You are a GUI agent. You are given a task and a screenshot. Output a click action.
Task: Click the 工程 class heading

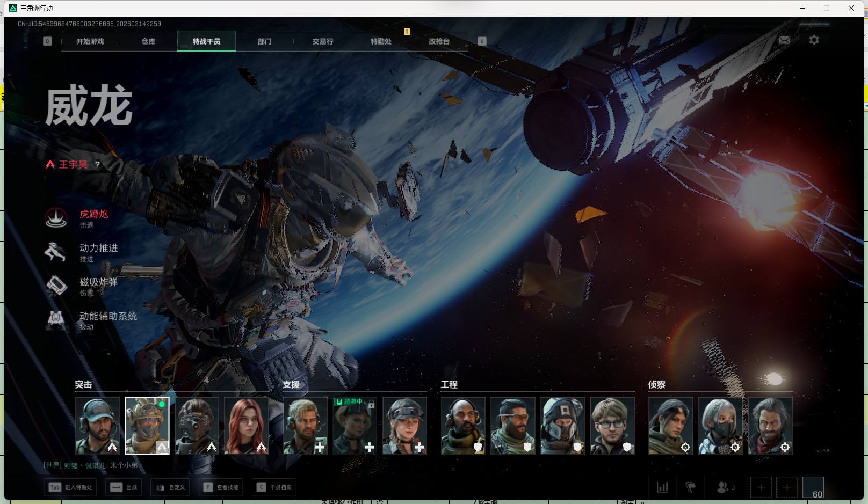click(x=449, y=384)
